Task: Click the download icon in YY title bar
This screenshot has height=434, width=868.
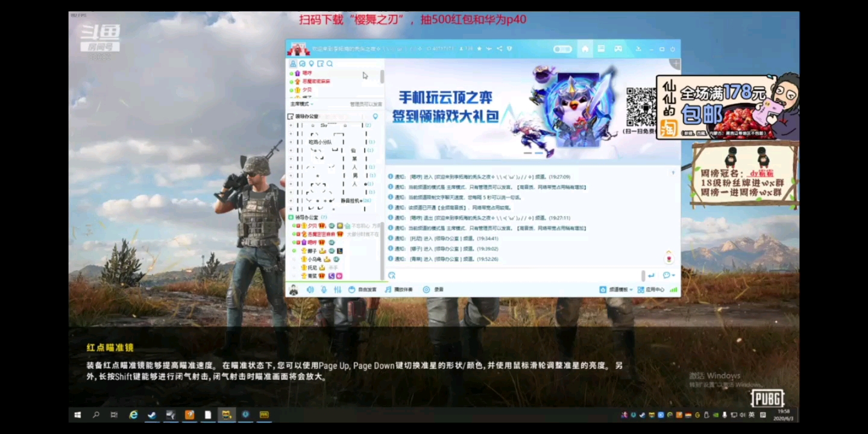Action: [638, 49]
